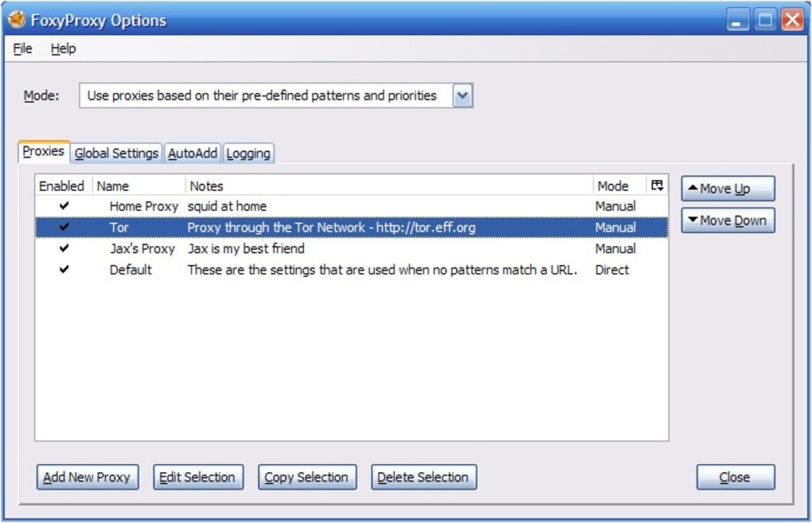The height and width of the screenshot is (523, 812).
Task: Minimize the FoxyProxy Options window
Action: click(737, 20)
